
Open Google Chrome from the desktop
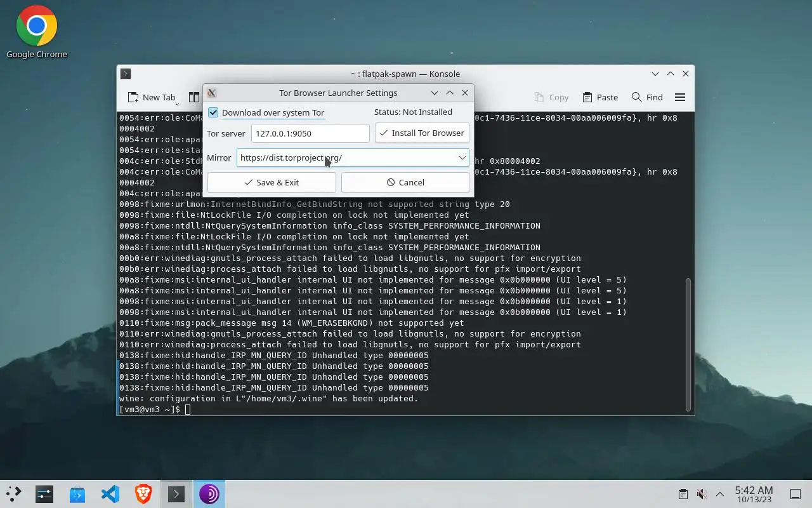(37, 25)
